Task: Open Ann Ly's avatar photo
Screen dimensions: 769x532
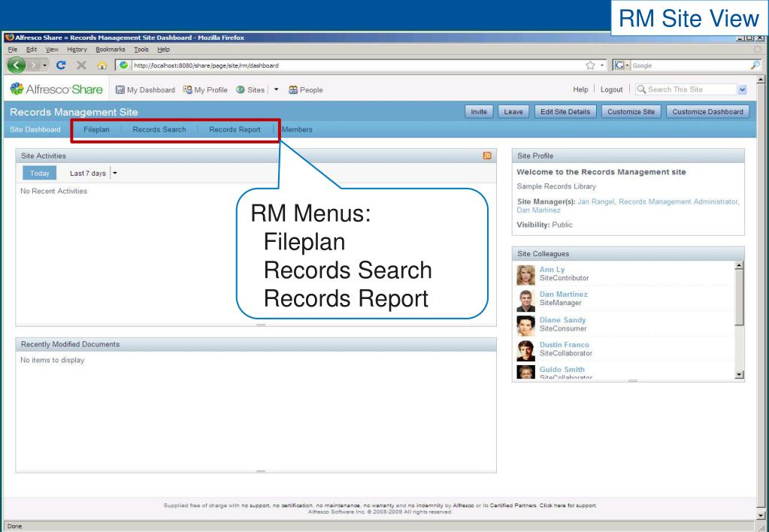Action: (525, 274)
